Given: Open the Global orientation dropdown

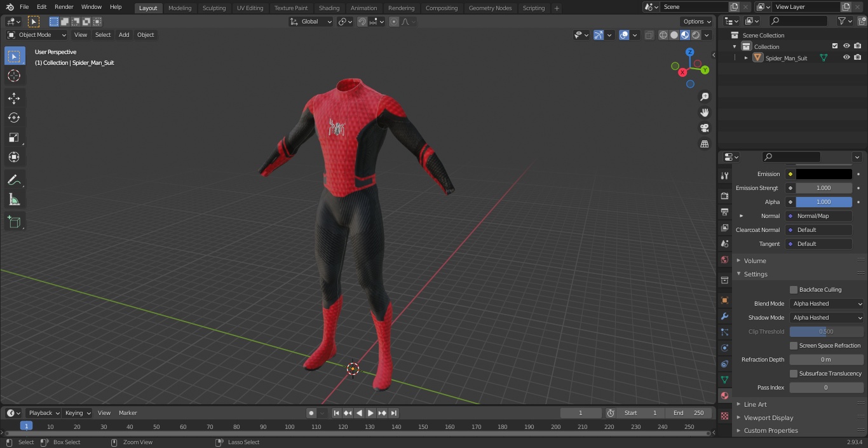Looking at the screenshot, I should 311,22.
